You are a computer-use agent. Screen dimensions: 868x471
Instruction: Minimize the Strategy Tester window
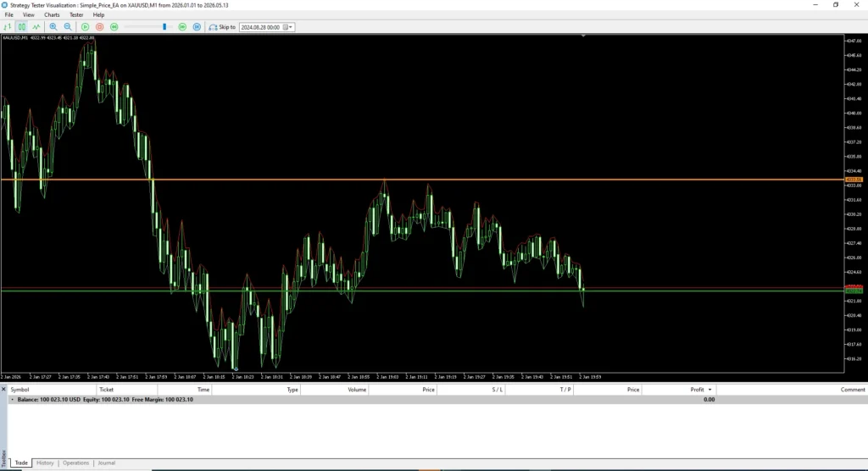[815, 4]
